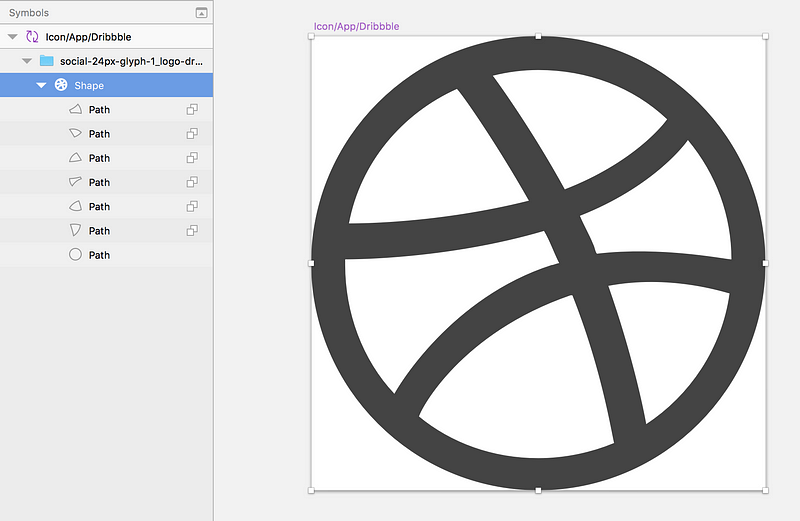Click the purple Icon/App/Dribbble artboard title on canvas
The width and height of the screenshot is (800, 521).
click(356, 26)
